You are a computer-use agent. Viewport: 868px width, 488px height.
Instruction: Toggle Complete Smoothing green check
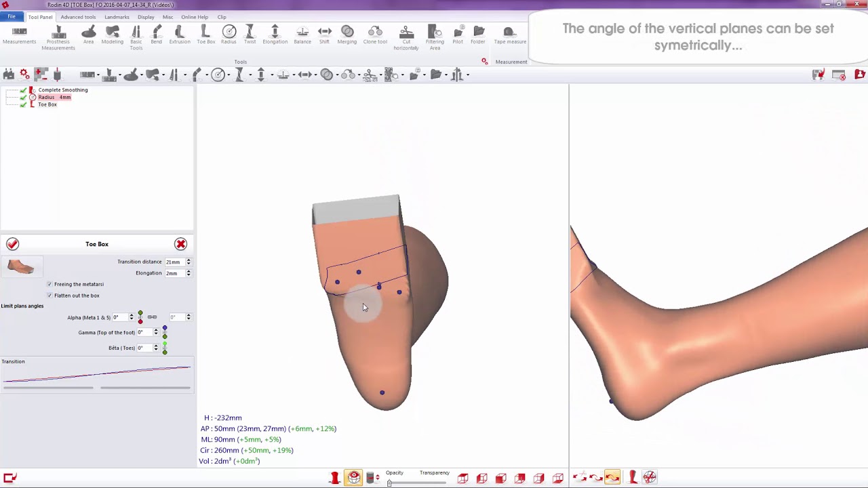tap(23, 90)
